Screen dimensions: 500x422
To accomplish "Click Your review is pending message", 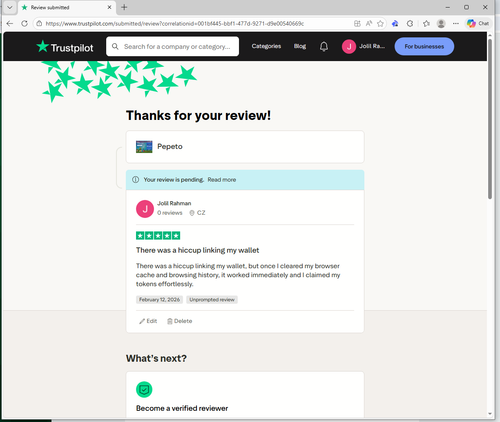I will [173, 180].
